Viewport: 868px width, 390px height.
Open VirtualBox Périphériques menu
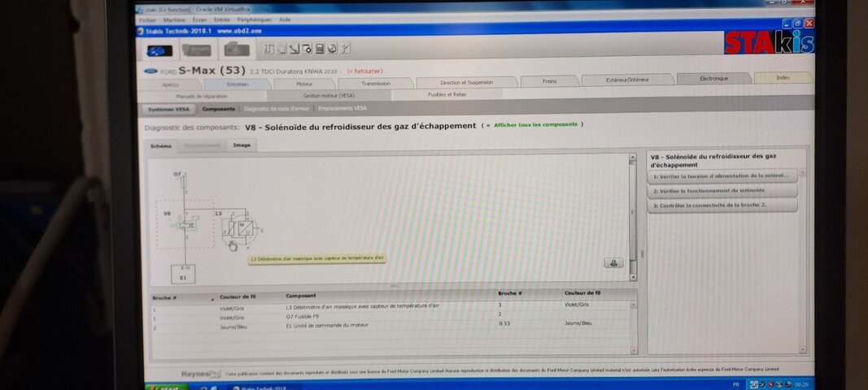pyautogui.click(x=254, y=20)
